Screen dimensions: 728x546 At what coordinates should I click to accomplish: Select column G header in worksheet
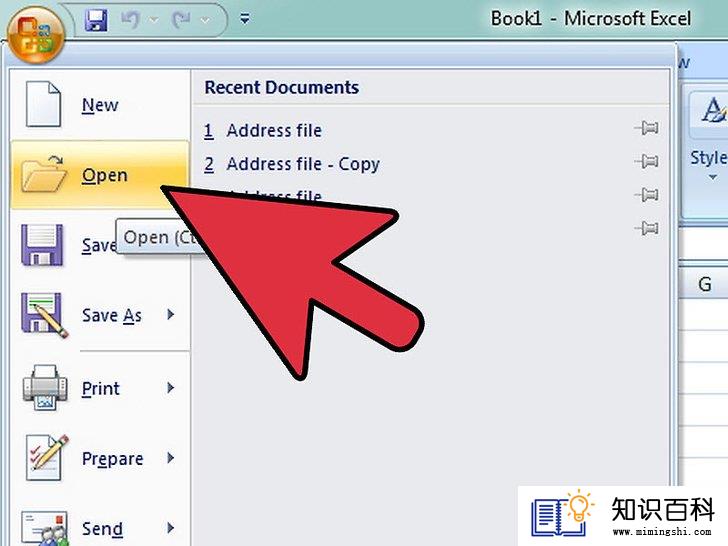704,284
